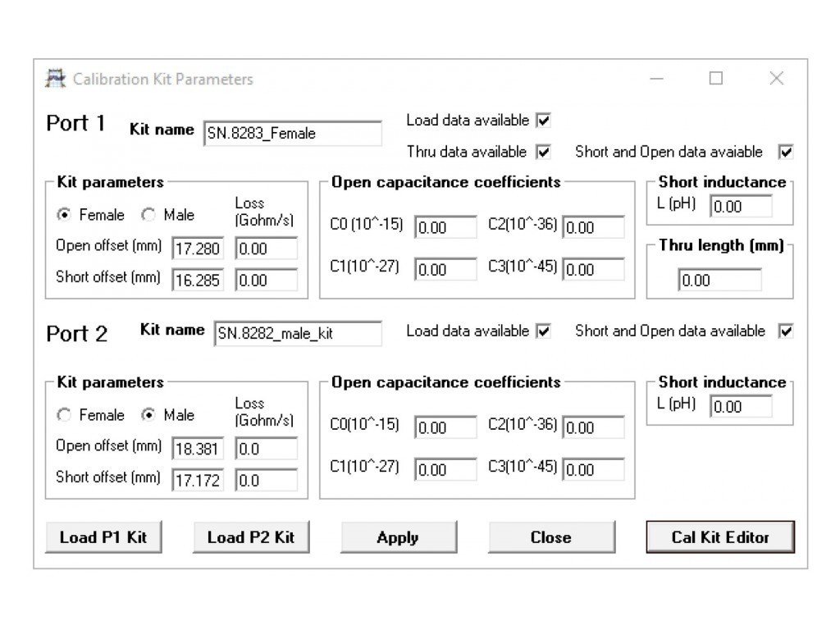Toggle Port 2 Load data available checkbox
Viewport: 840px width, 630px height.
[543, 331]
